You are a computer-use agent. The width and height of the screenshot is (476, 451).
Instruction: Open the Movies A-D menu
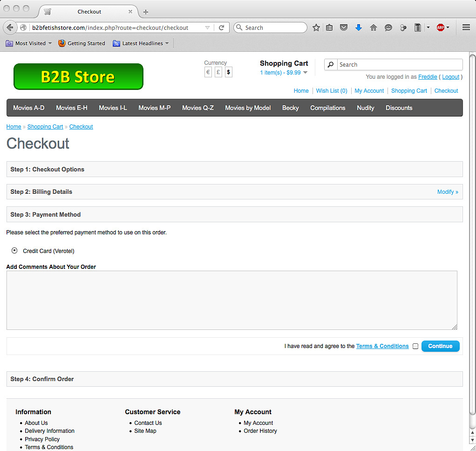28,108
